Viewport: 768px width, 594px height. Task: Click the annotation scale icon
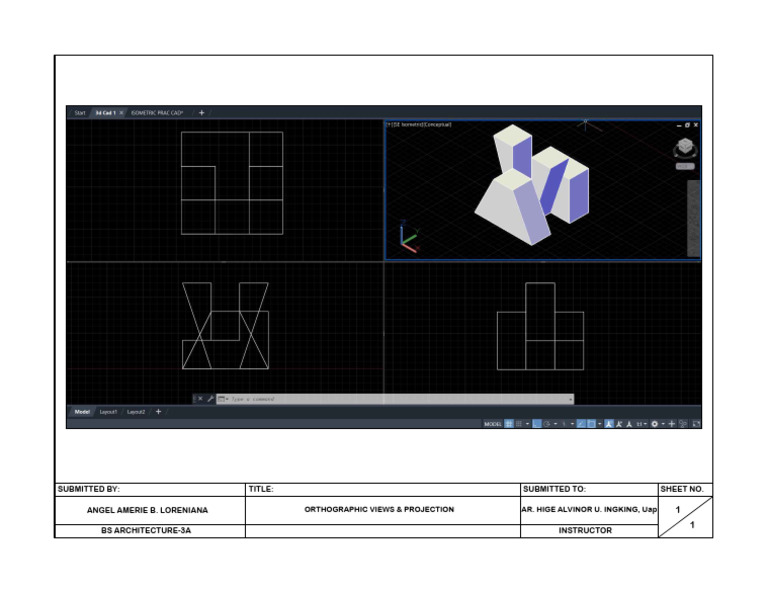[629, 424]
